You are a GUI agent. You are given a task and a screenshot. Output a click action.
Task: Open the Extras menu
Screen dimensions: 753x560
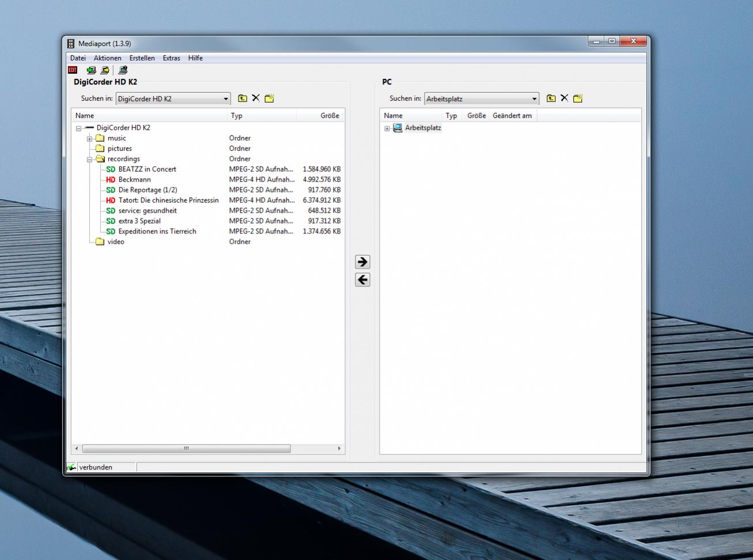(171, 58)
